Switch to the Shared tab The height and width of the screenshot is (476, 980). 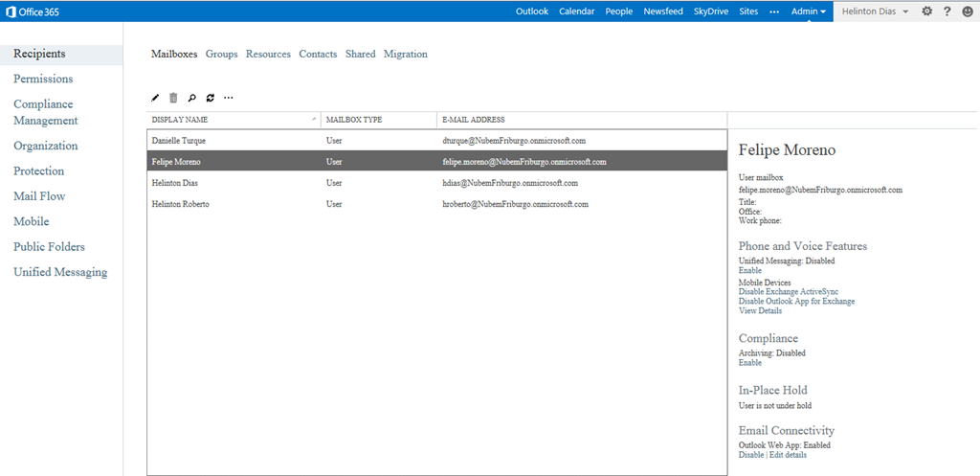click(x=361, y=55)
